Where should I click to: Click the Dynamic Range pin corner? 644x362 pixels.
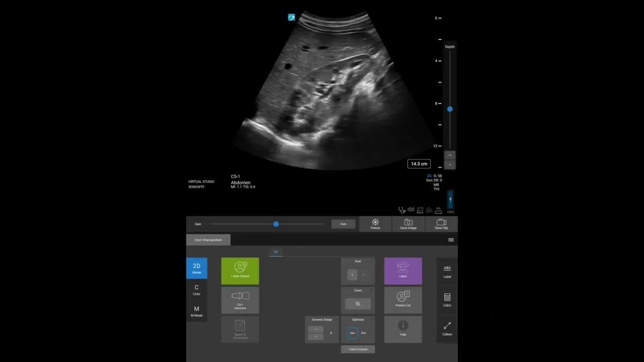pyautogui.click(x=336, y=319)
